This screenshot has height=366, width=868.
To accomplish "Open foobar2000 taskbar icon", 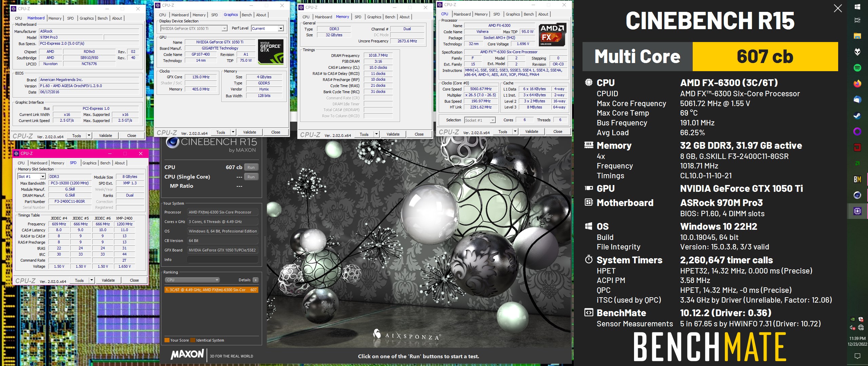I will (857, 52).
